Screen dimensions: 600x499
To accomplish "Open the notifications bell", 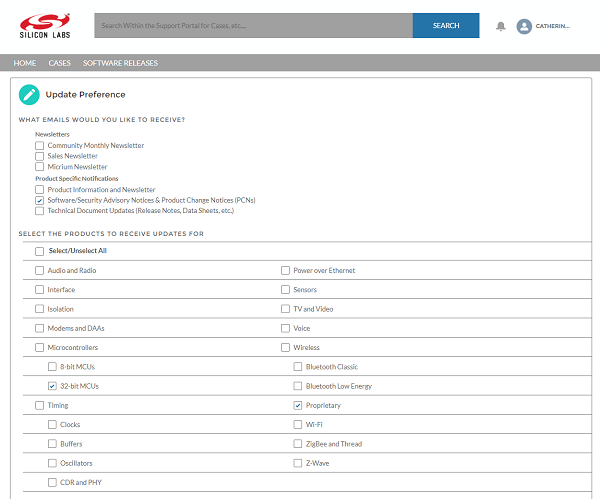I will click(x=501, y=26).
